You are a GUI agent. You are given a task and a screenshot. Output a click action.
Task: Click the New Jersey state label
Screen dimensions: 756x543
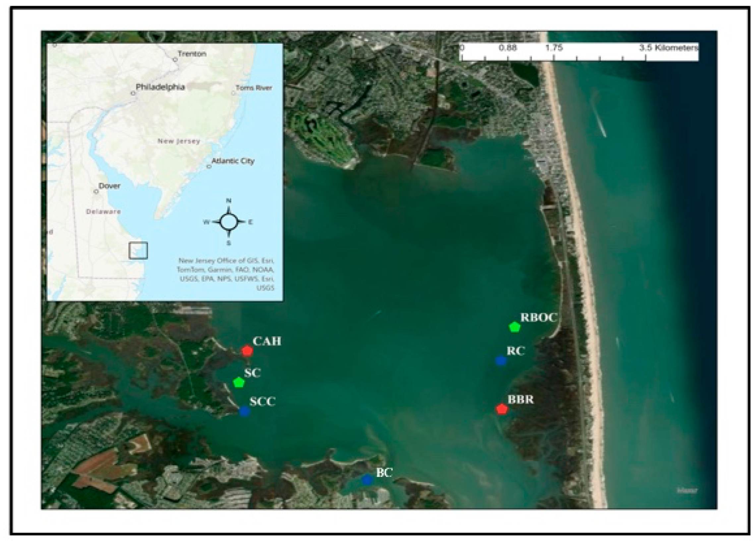pyautogui.click(x=179, y=141)
